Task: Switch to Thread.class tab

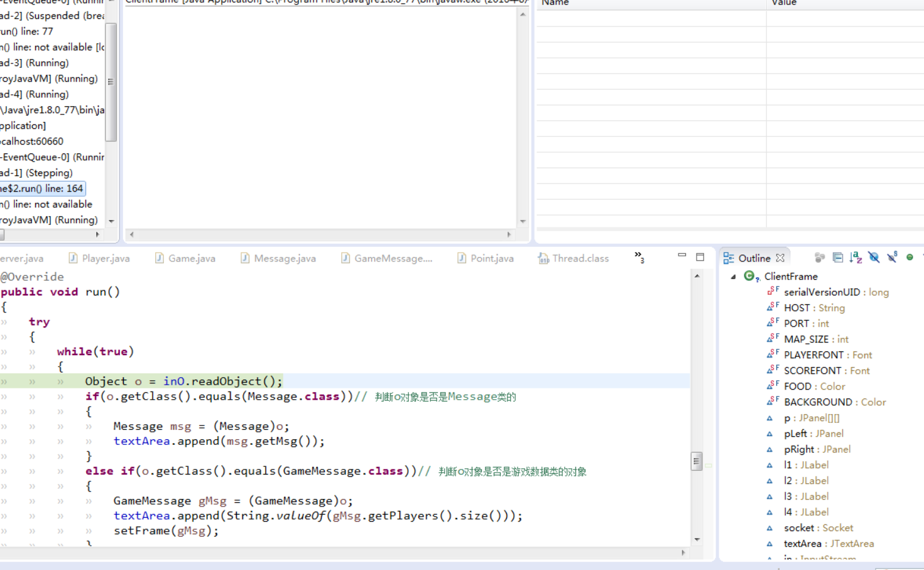Action: click(573, 258)
